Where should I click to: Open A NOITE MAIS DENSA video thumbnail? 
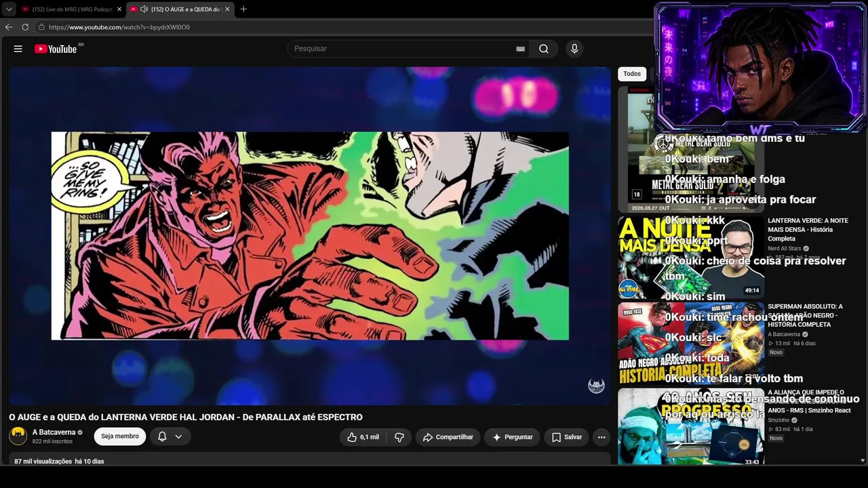coord(691,258)
